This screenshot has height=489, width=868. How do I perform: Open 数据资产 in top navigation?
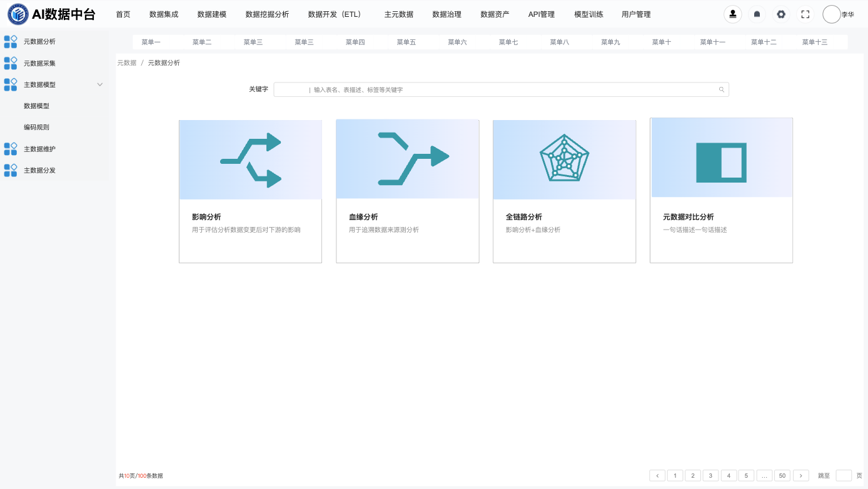pos(495,14)
